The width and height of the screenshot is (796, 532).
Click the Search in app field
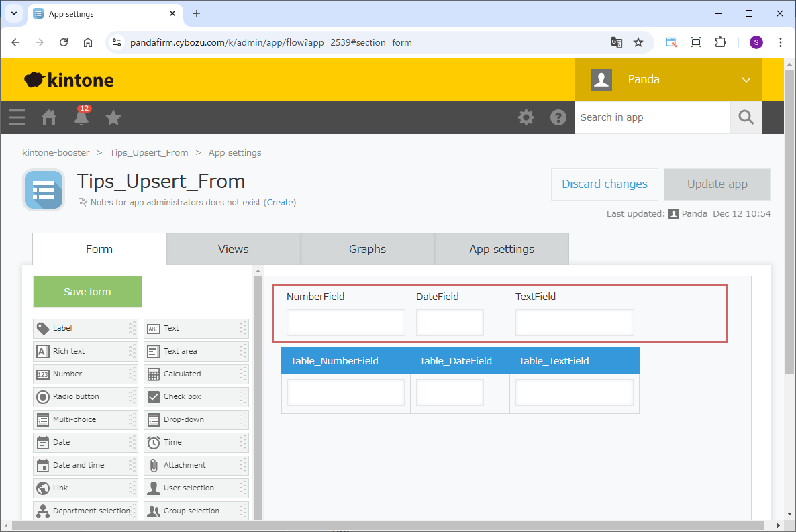(651, 117)
